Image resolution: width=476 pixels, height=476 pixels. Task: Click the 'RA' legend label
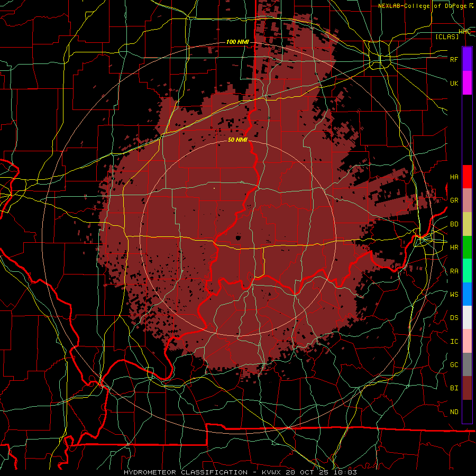tap(454, 271)
